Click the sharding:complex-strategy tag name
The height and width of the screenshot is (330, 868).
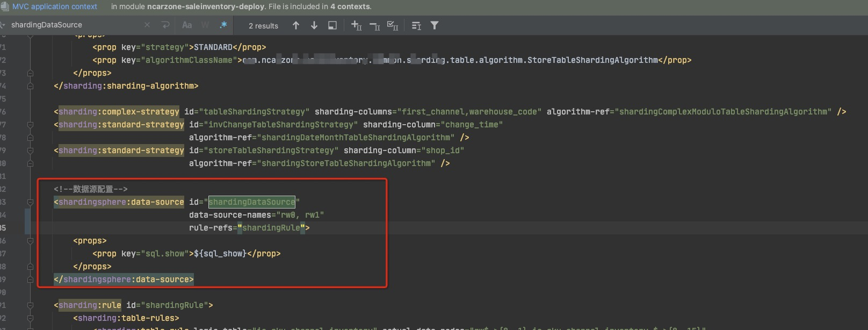[x=119, y=112]
